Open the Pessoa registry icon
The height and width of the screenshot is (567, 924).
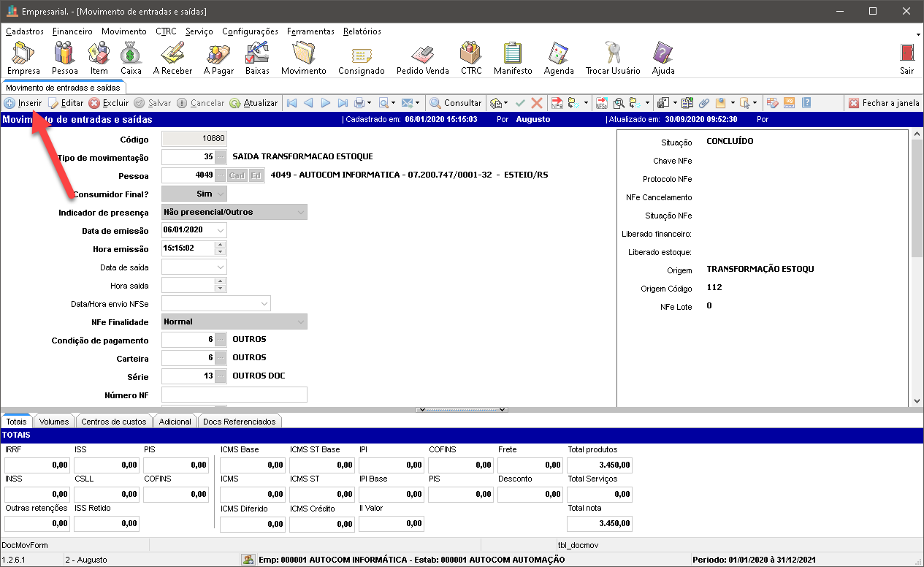(x=64, y=53)
